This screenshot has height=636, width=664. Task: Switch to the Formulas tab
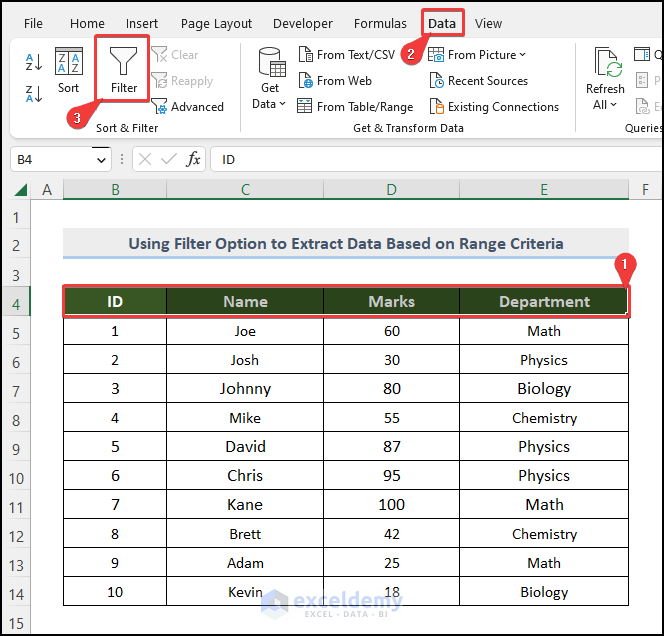380,23
